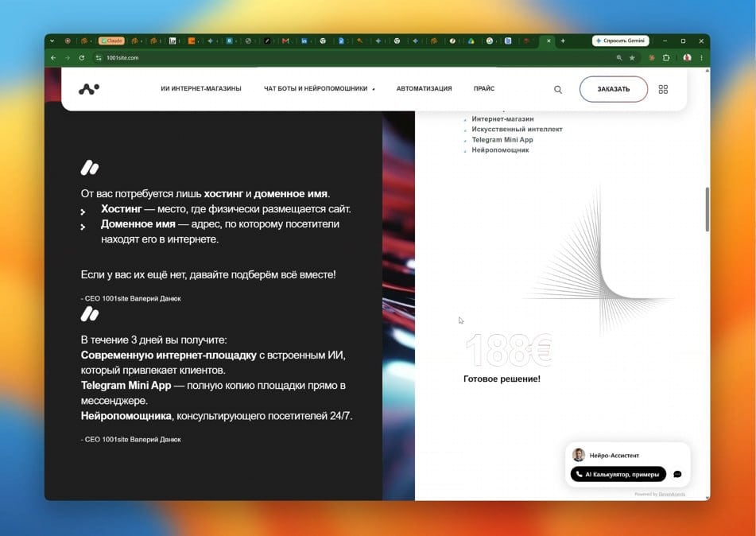Open site information icon beside the URL
Viewport: 756px width, 536px height.
click(x=99, y=58)
